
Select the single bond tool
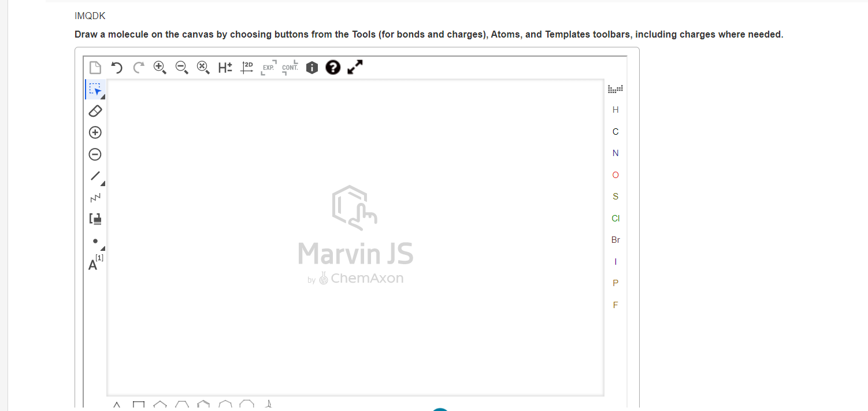(x=95, y=176)
